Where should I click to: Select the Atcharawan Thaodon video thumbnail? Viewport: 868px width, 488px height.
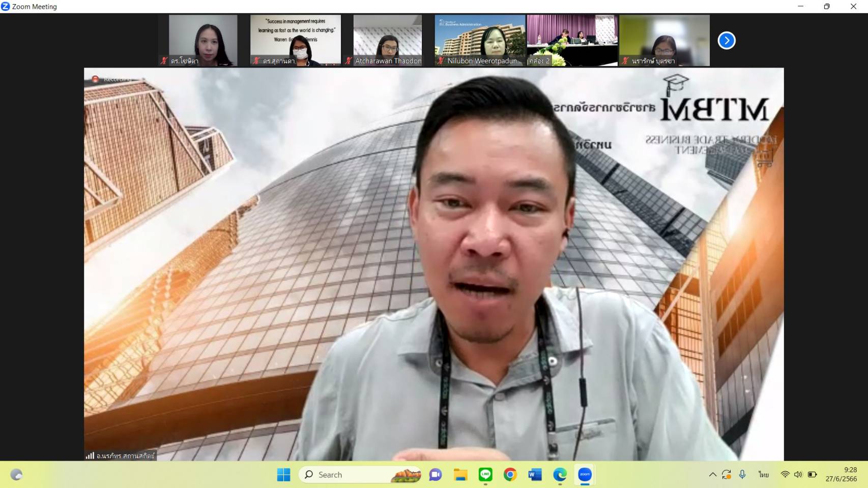pos(388,40)
